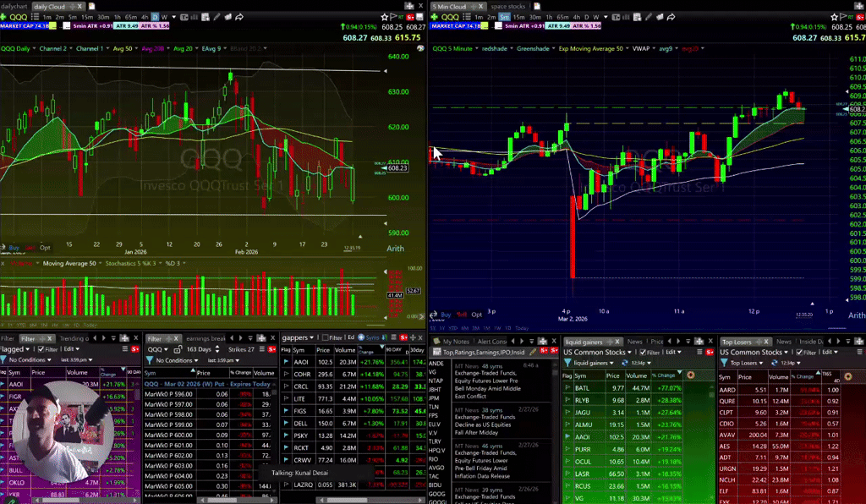Screen dimensions: 866x504
Task: Enable the Filter checkbox in the gappers panel
Action: (x=326, y=337)
